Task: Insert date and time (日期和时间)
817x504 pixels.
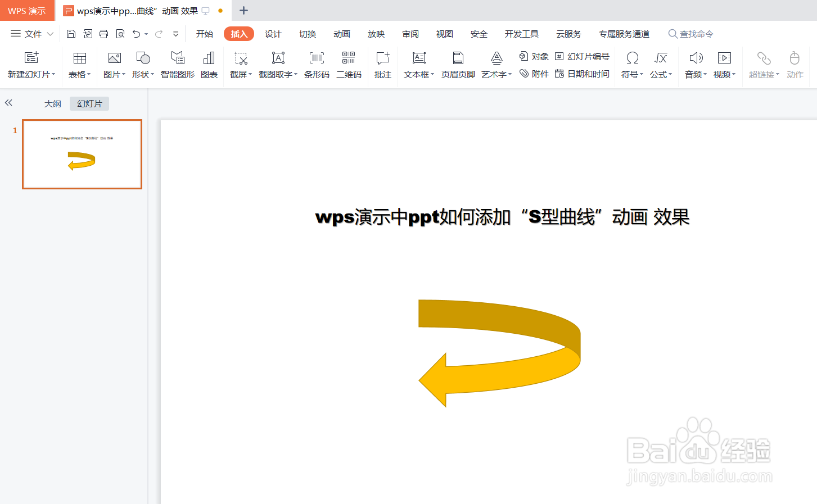Action: coord(582,74)
